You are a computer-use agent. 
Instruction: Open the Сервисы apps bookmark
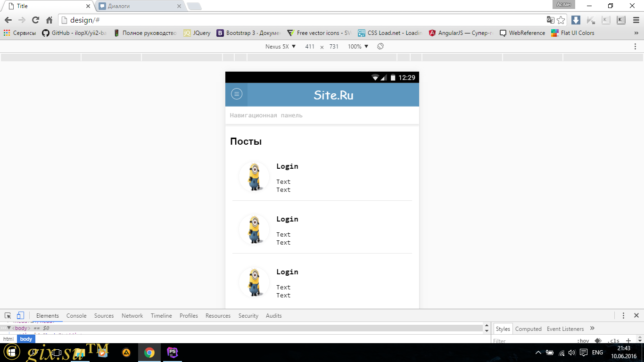point(20,33)
